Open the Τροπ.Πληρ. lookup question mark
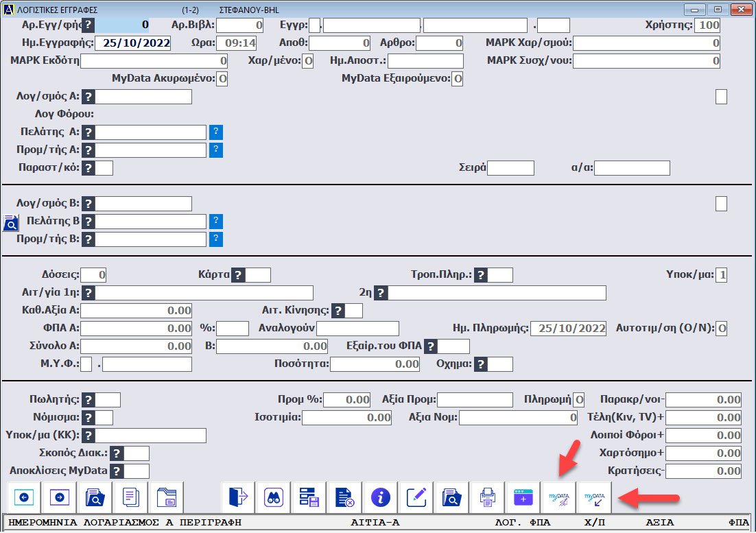This screenshot has width=756, height=533. pyautogui.click(x=482, y=275)
